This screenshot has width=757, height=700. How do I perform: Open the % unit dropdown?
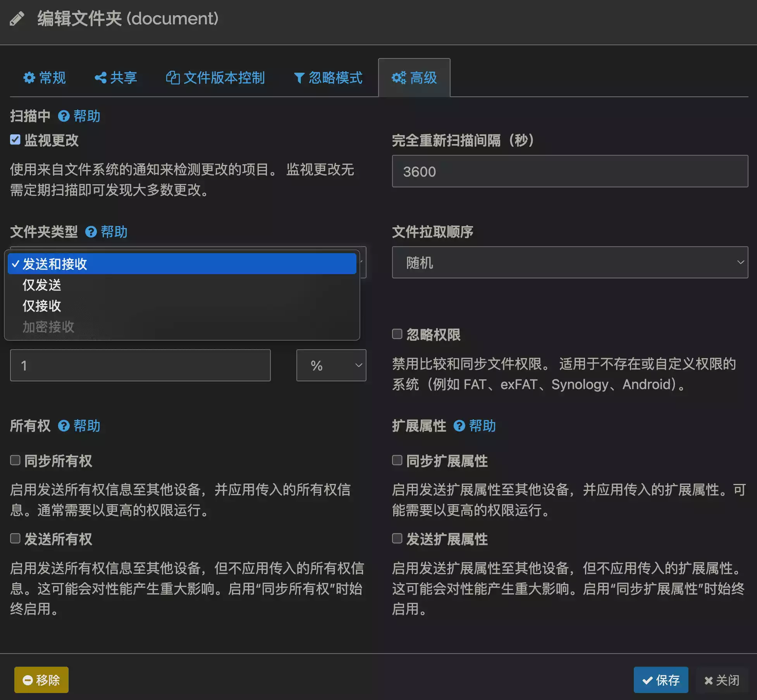pyautogui.click(x=331, y=365)
